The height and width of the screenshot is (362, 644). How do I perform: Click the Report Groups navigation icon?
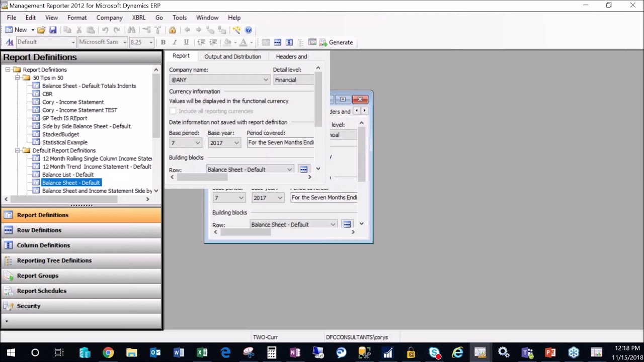click(9, 276)
